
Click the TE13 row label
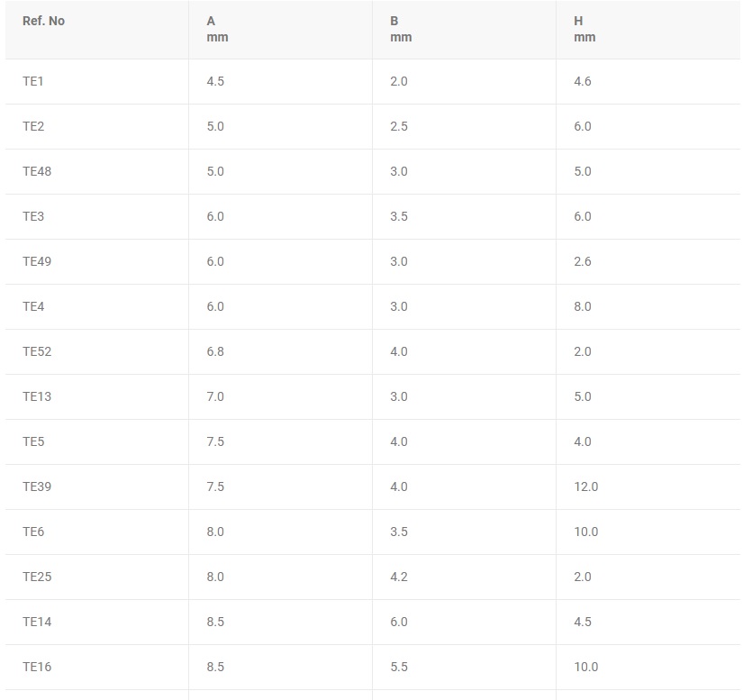pos(37,396)
